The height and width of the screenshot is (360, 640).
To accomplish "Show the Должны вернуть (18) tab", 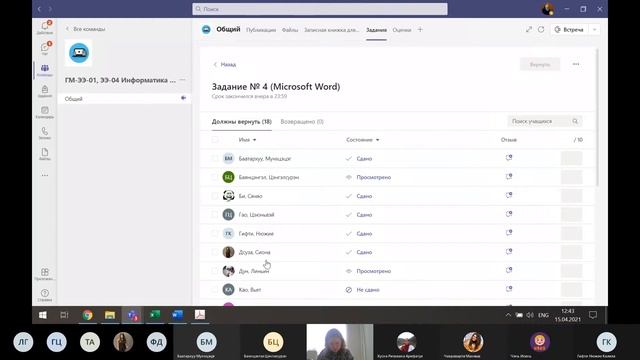I will click(x=242, y=122).
